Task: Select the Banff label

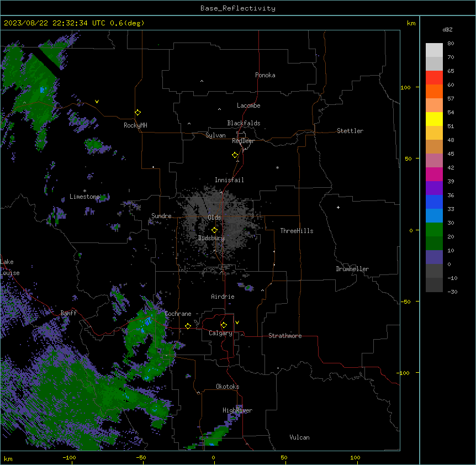Action: click(x=68, y=313)
